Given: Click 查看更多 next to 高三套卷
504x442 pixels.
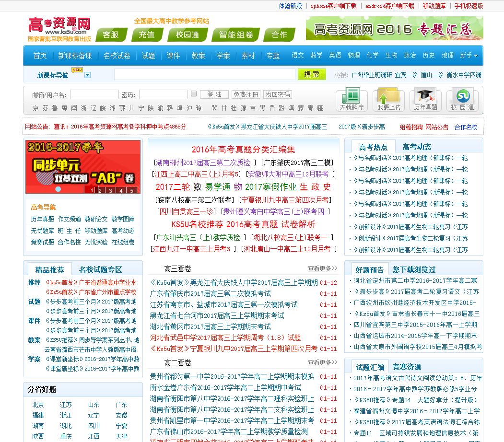Looking at the screenshot, I should coord(322,268).
